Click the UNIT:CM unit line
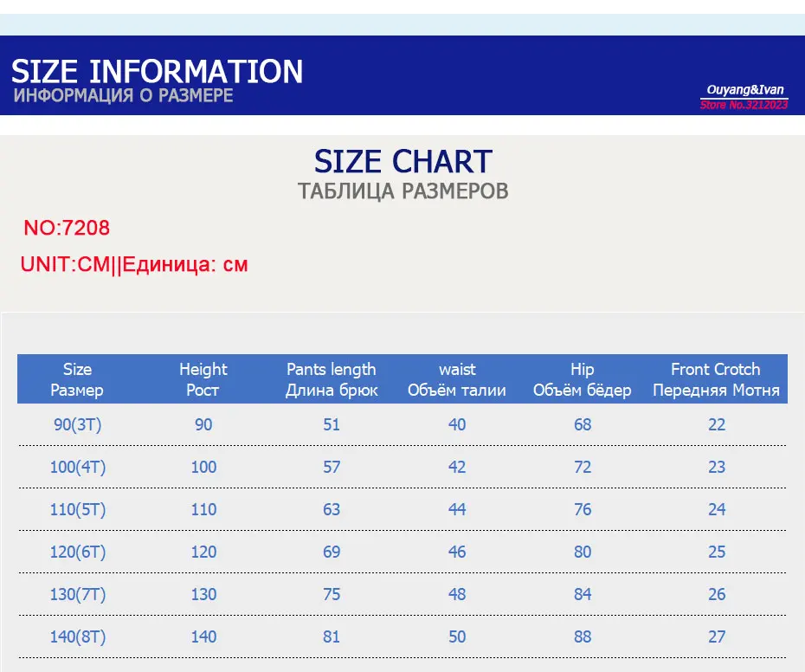Image resolution: width=805 pixels, height=672 pixels. 134,265
